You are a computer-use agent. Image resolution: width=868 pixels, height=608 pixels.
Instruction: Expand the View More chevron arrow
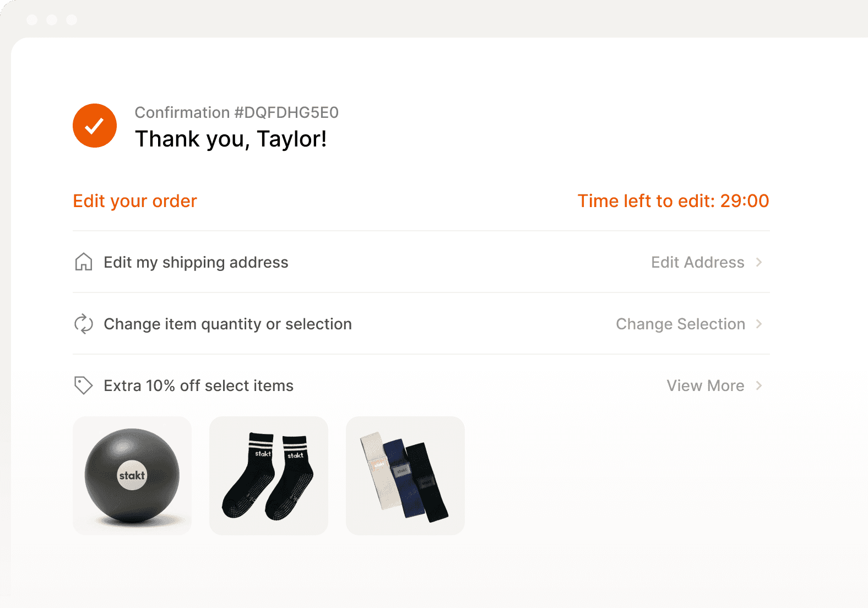(x=759, y=386)
